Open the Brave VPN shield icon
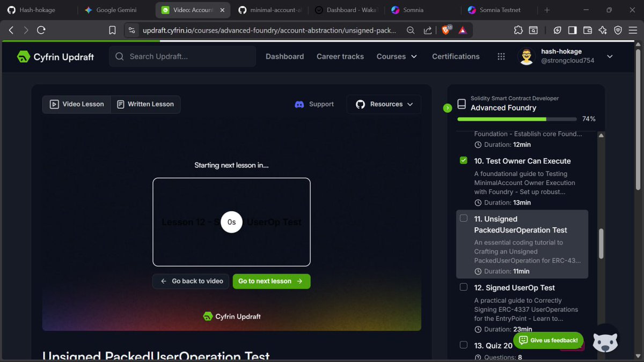This screenshot has height=362, width=644. [x=618, y=31]
